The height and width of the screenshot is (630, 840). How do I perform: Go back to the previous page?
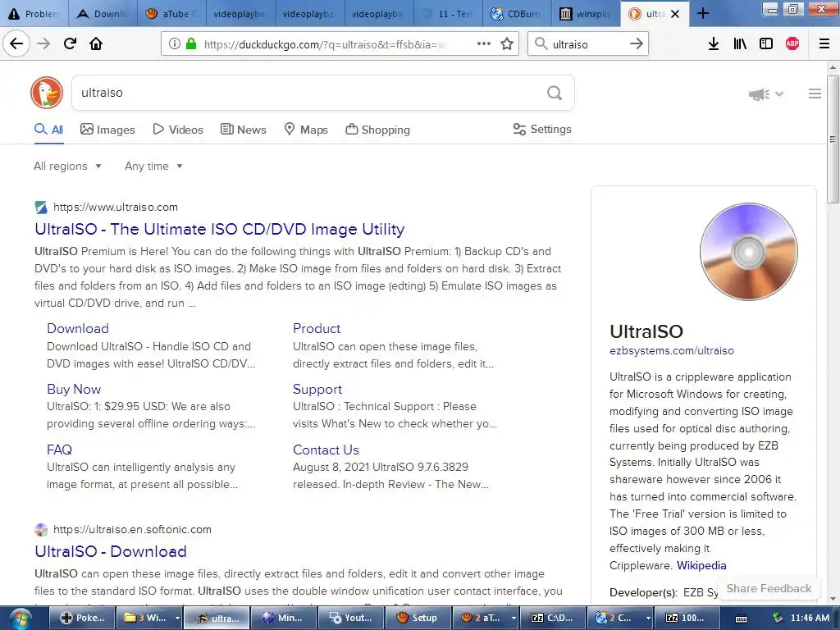point(16,44)
